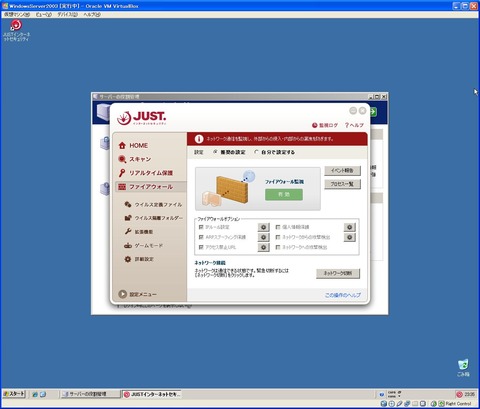Click the red JUST tray icon by clock
Image resolution: width=480 pixels, height=409 pixels.
[x=459, y=394]
